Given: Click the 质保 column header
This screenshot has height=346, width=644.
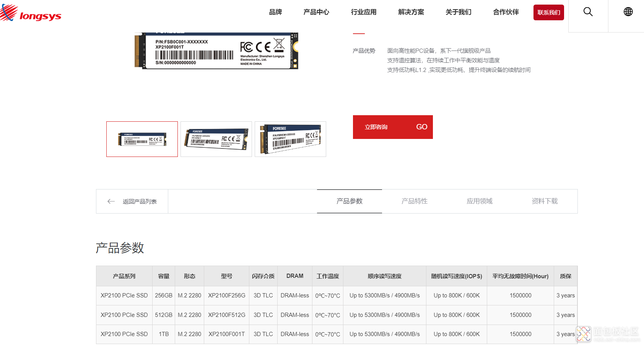Looking at the screenshot, I should point(566,276).
